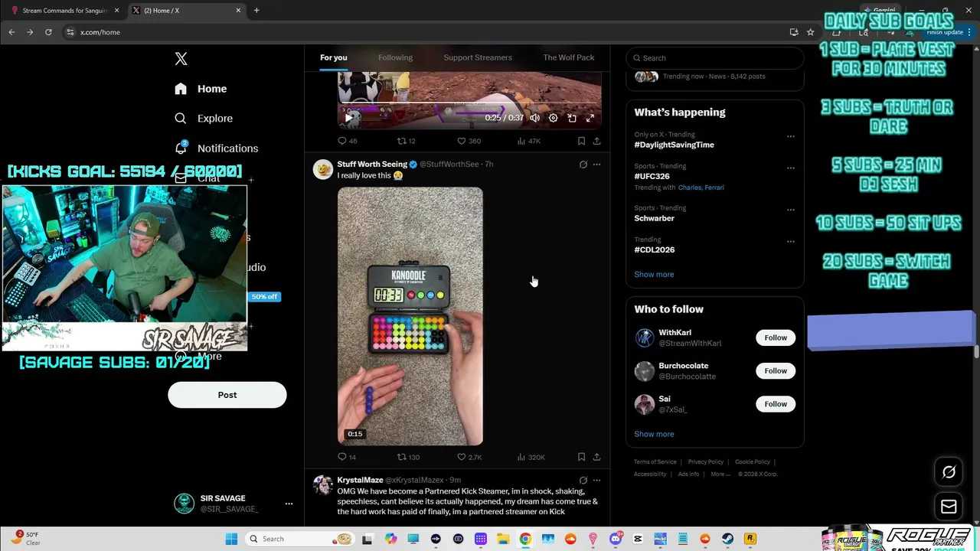Bookmark the post with 360 likes

click(581, 141)
